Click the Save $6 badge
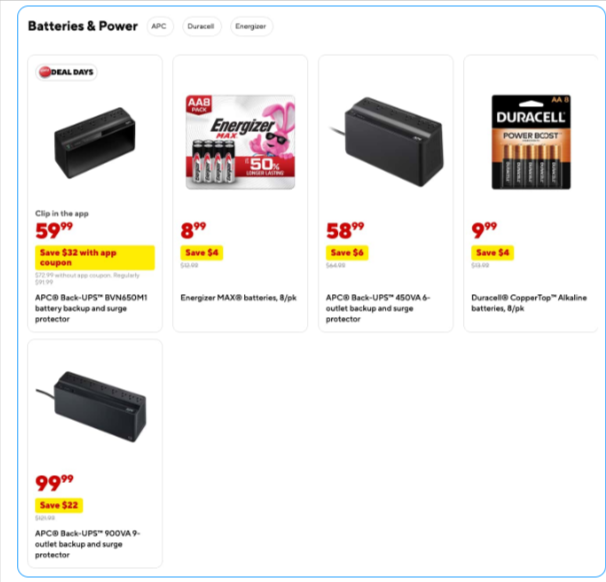606x582 pixels. (x=347, y=253)
